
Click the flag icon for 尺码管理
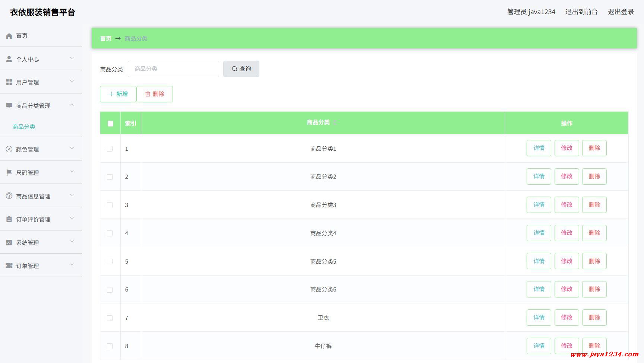coord(9,173)
